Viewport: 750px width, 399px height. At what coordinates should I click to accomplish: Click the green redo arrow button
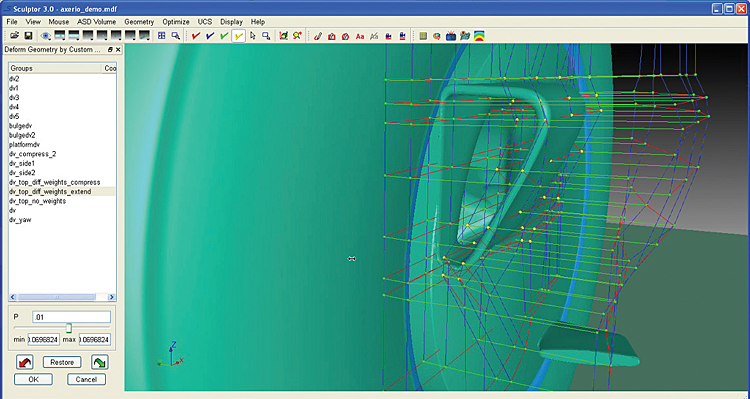(x=99, y=362)
